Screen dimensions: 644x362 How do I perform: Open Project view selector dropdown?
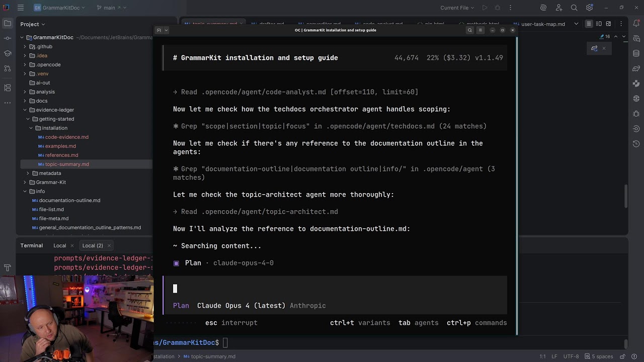33,24
